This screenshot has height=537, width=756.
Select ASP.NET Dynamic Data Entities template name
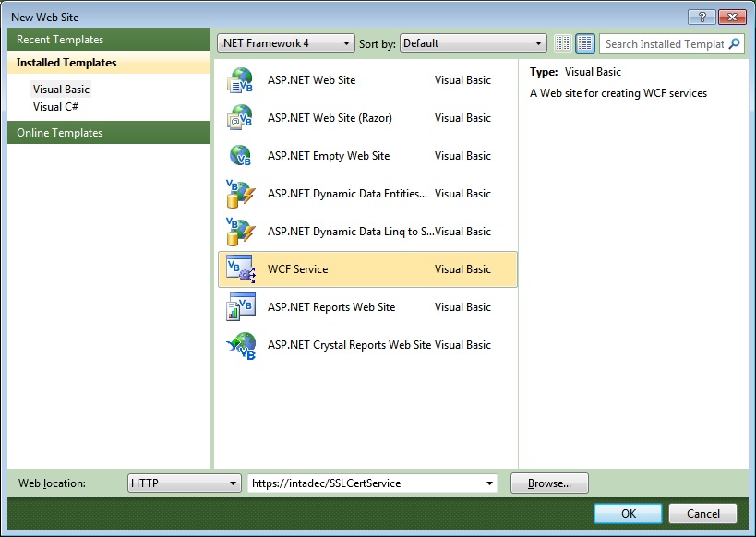(x=347, y=194)
